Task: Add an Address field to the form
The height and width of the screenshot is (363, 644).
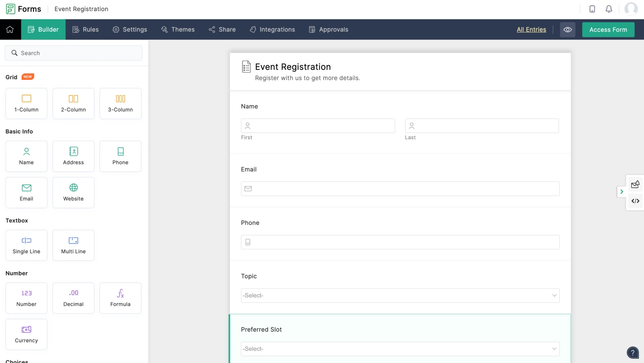Action: click(x=73, y=156)
